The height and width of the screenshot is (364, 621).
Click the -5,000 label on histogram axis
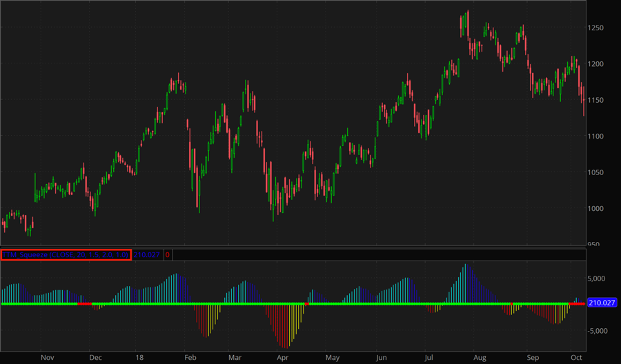click(x=598, y=330)
